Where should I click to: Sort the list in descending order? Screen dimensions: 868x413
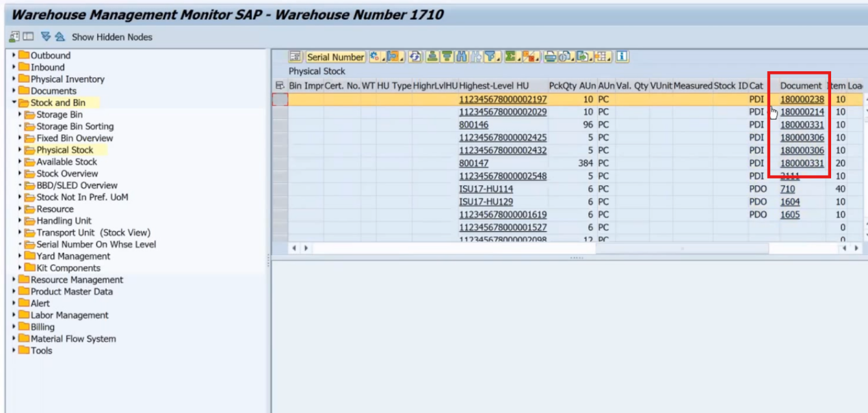pos(446,57)
